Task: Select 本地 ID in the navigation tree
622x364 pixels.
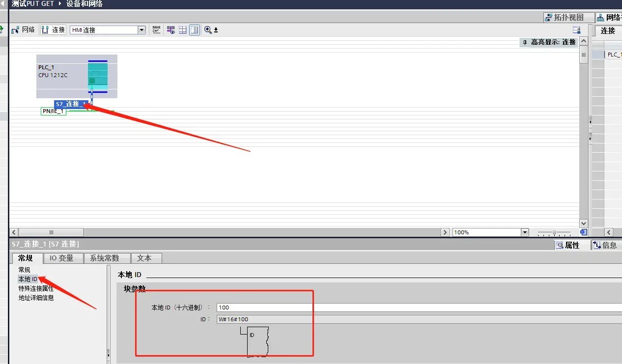Action: point(28,279)
